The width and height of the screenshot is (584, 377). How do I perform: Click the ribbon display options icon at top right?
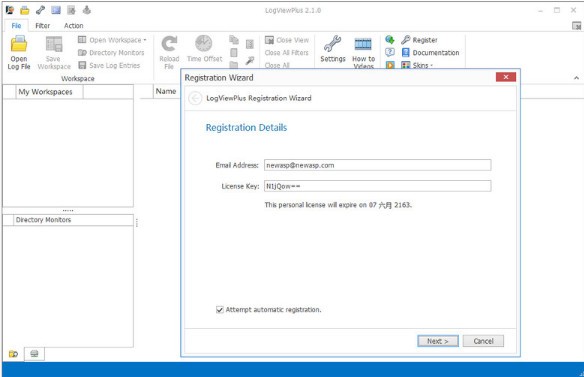point(576,26)
